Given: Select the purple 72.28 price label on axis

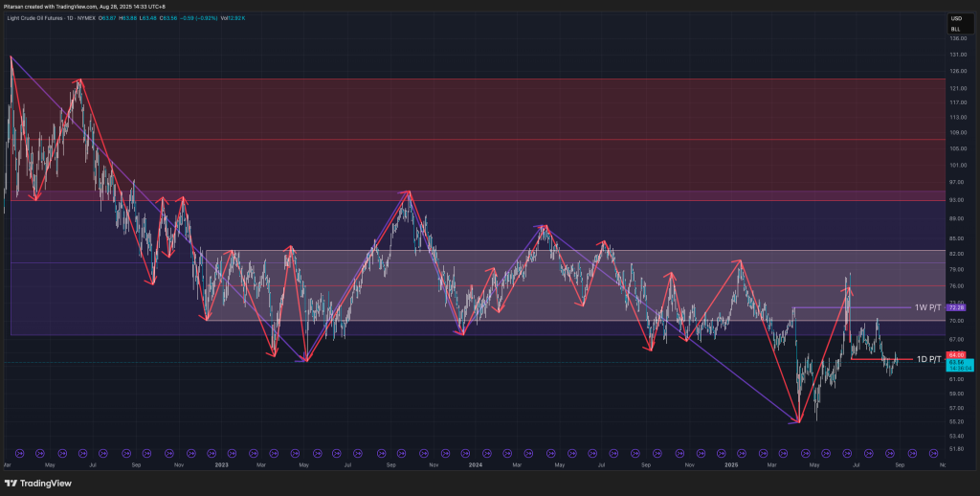Looking at the screenshot, I should click(955, 307).
